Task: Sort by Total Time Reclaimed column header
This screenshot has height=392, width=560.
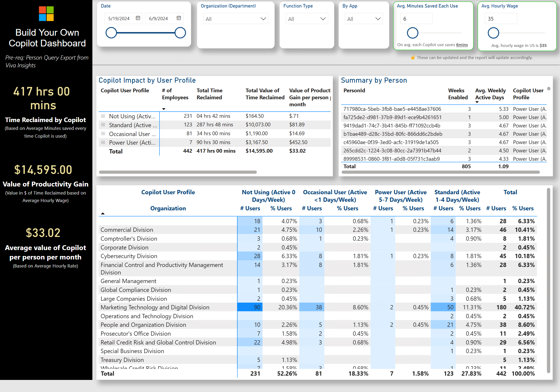Action: (x=209, y=94)
